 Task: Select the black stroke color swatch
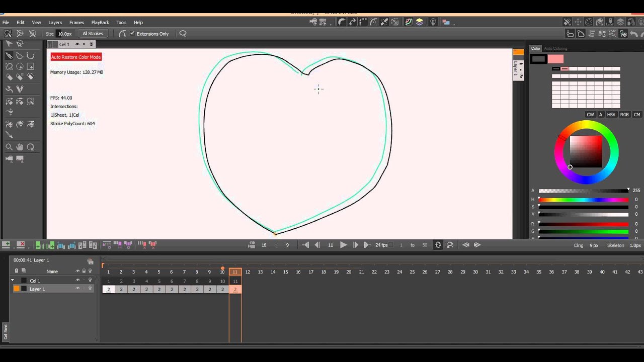538,59
